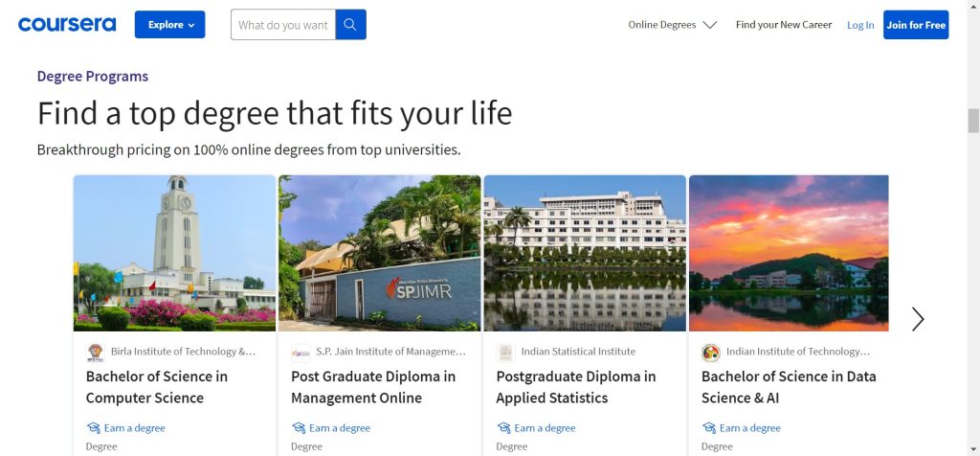Click the sunset lake campus thumbnail
The width and height of the screenshot is (980, 456).
click(x=789, y=253)
